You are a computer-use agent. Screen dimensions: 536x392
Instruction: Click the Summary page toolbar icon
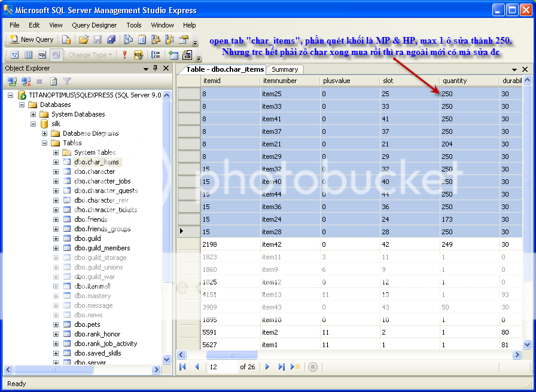[x=142, y=39]
